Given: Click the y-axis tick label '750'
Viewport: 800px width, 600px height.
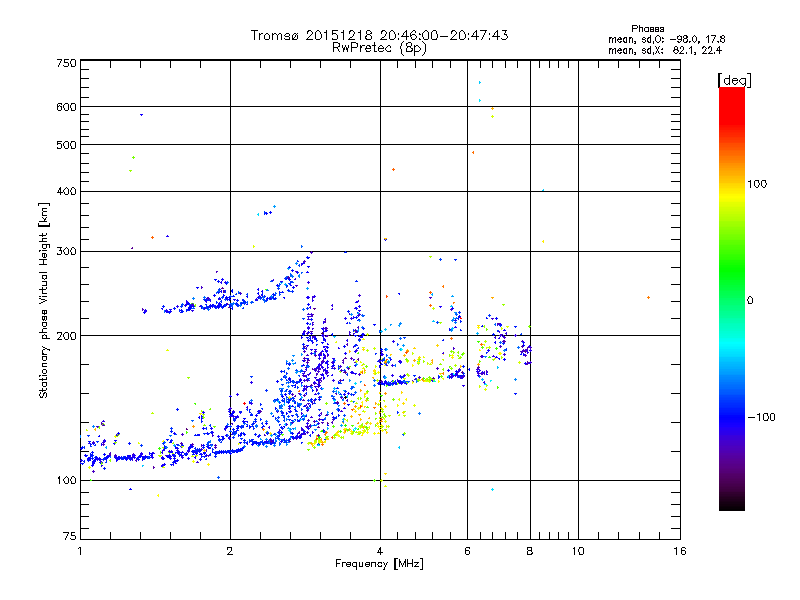Looking at the screenshot, I should (66, 63).
